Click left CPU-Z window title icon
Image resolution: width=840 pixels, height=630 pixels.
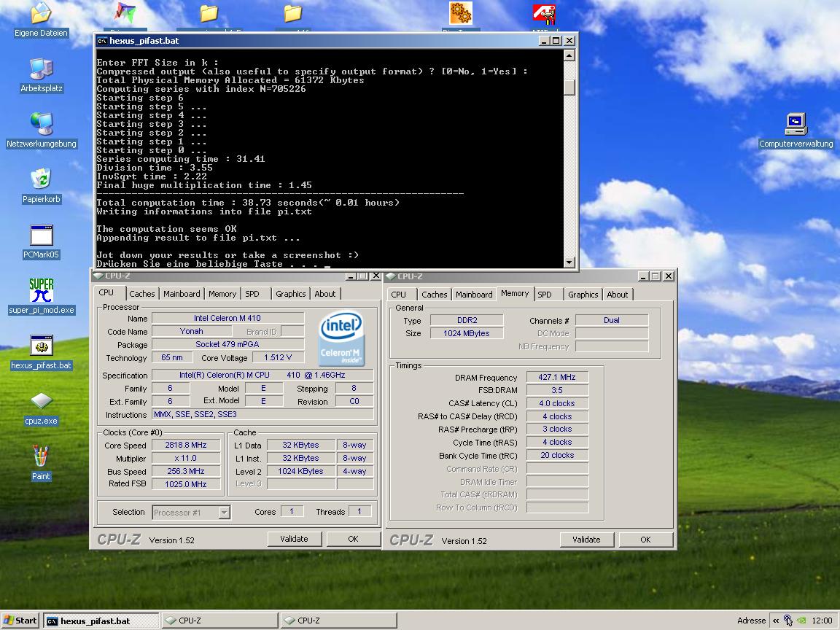point(98,276)
